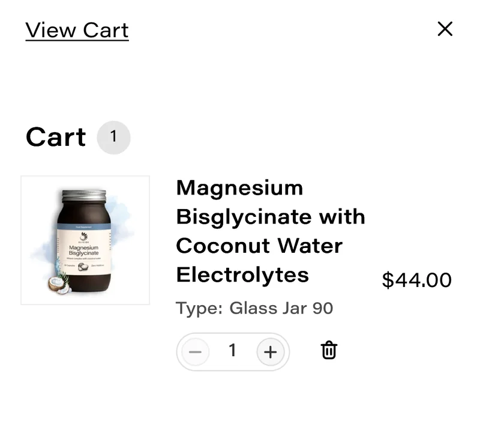The image size is (480, 448).
Task: Open the Magnesium Bisglycinate product title
Action: (x=271, y=231)
